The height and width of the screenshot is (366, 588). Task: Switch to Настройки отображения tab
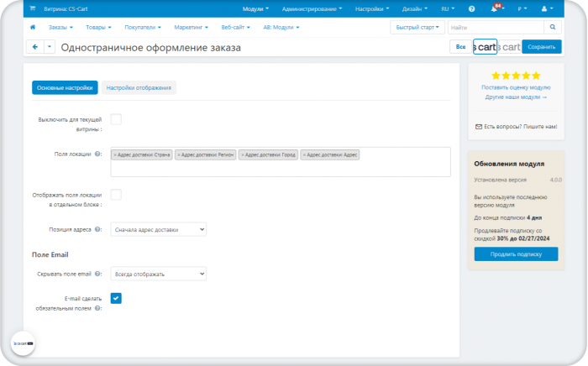coord(139,87)
